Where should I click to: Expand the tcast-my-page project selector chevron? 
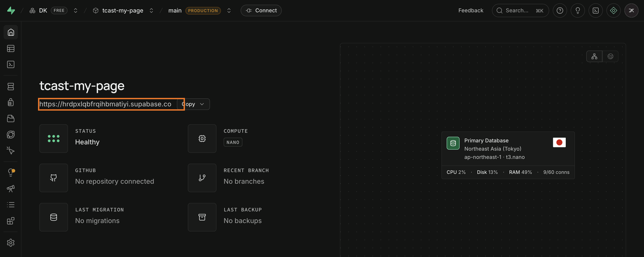pos(152,10)
